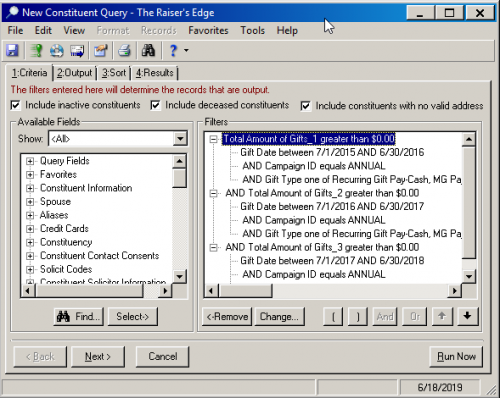500x398 pixels.
Task: Open the Help menu
Action: click(x=287, y=30)
